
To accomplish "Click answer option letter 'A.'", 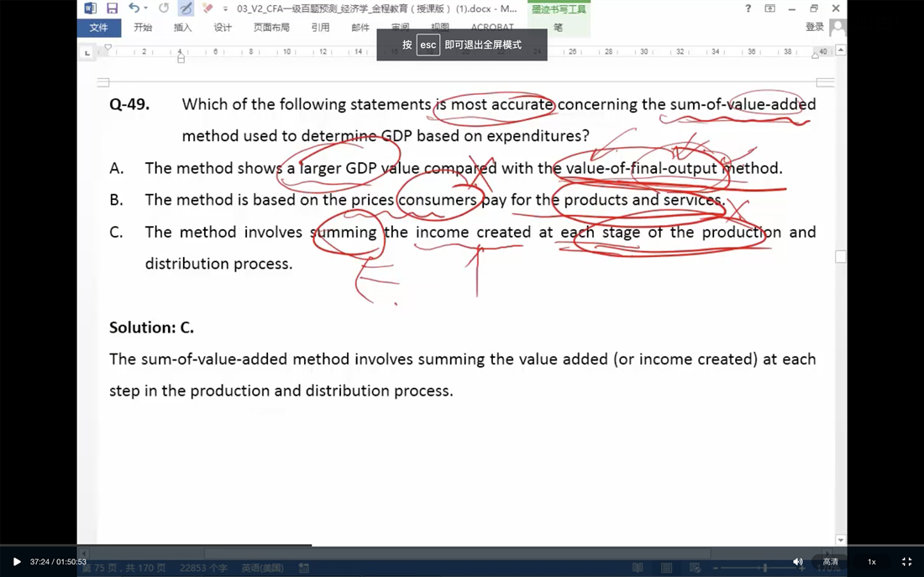I will (x=117, y=169).
